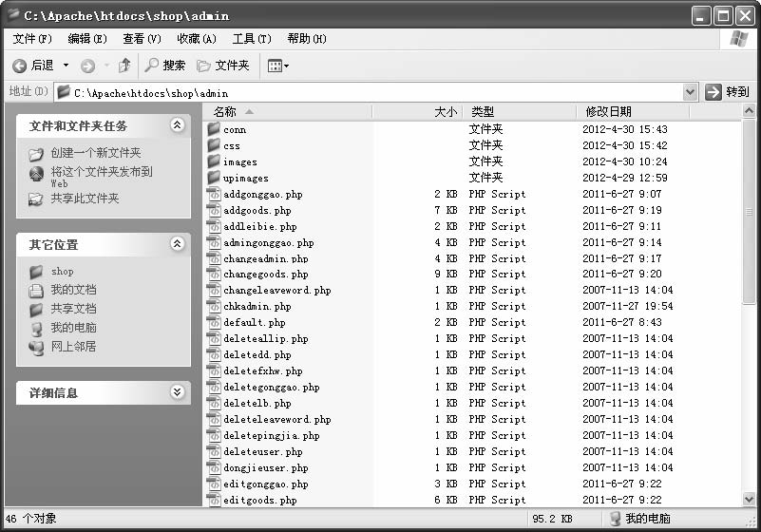This screenshot has height=532, width=761.
Task: Select file deletelb.php
Action: click(x=257, y=404)
